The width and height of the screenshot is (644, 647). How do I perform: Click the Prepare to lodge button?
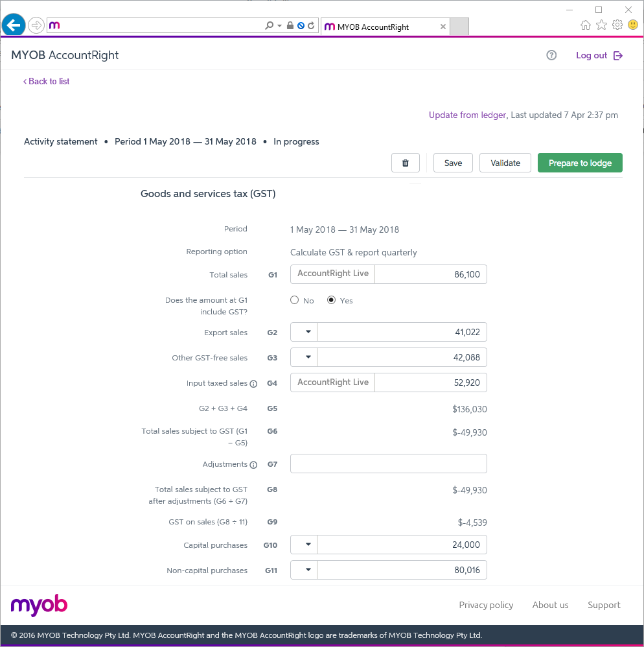pos(579,163)
